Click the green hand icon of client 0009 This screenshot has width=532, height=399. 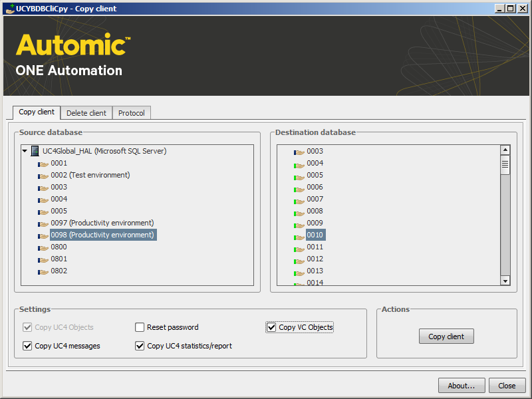tap(299, 224)
